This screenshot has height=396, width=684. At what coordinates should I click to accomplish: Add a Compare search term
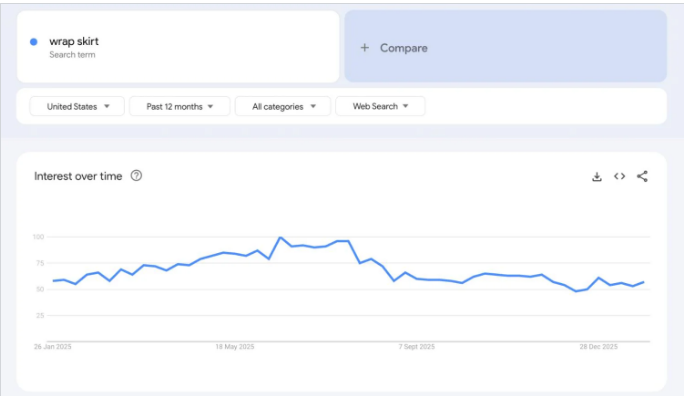click(x=506, y=46)
